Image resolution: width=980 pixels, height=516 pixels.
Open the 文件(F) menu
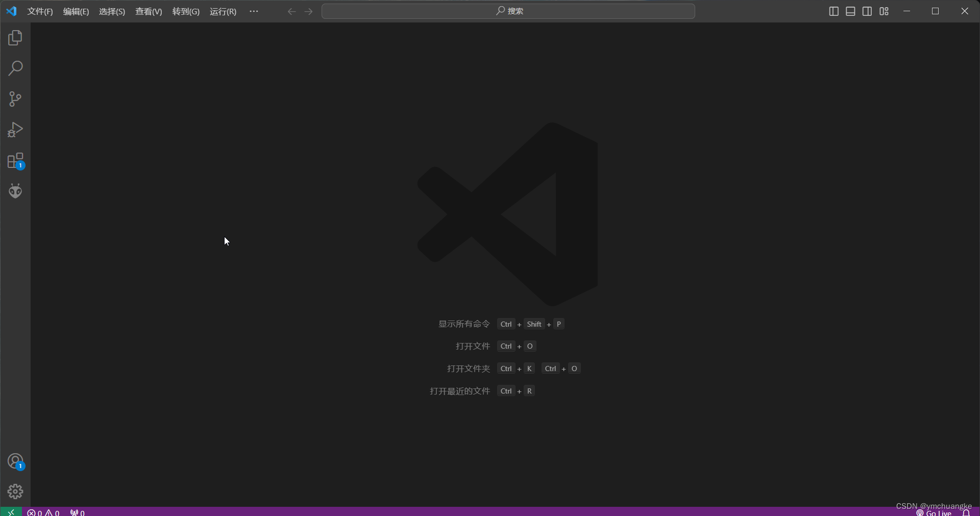click(40, 11)
